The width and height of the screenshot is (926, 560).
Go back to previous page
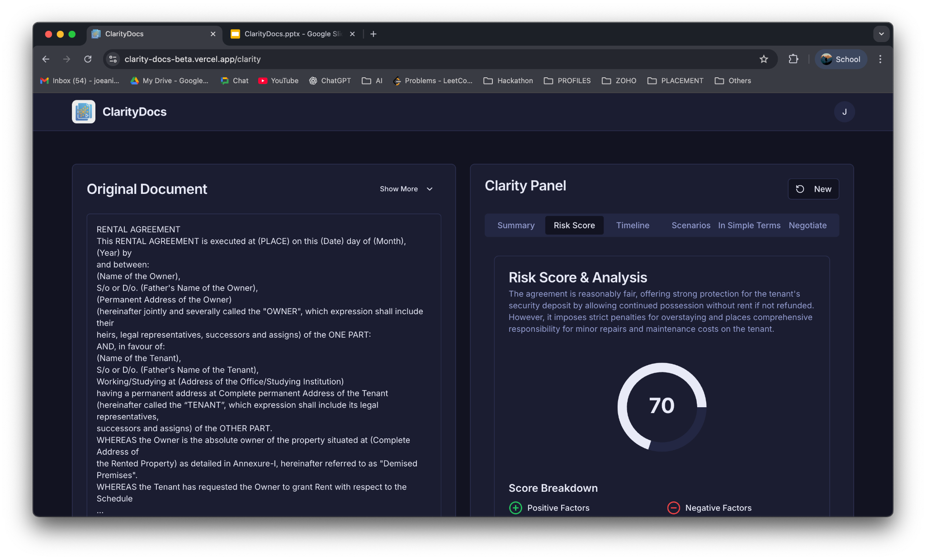tap(46, 59)
